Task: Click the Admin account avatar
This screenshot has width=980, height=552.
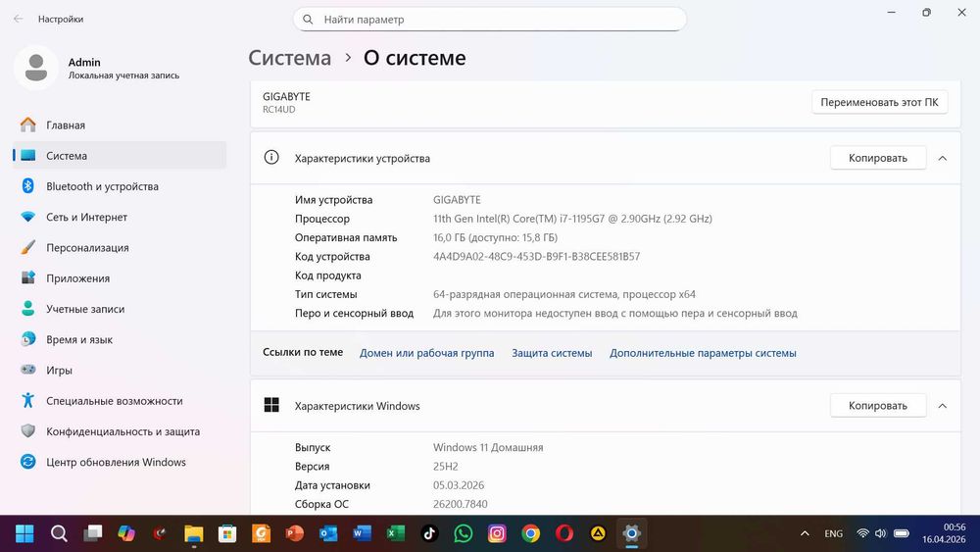Action: coord(36,68)
